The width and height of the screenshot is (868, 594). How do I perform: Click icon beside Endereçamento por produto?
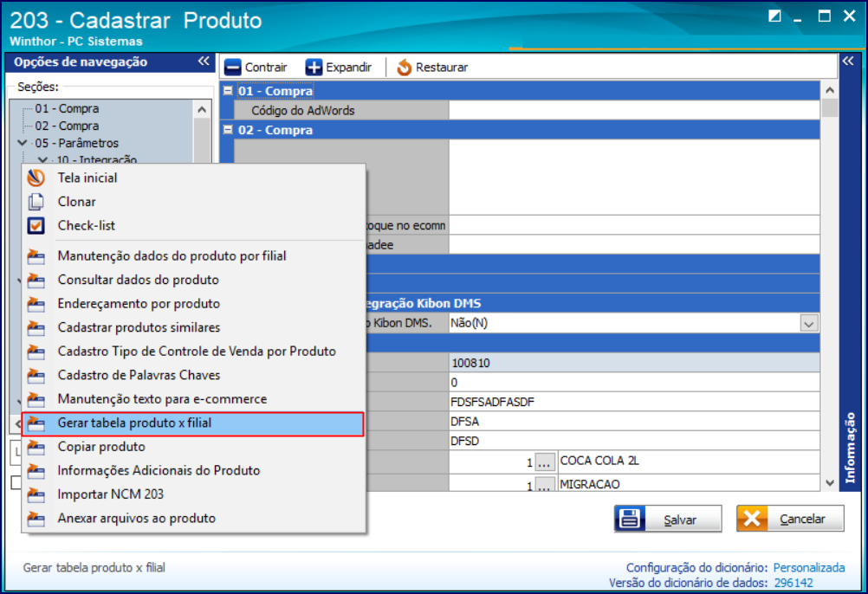click(36, 304)
